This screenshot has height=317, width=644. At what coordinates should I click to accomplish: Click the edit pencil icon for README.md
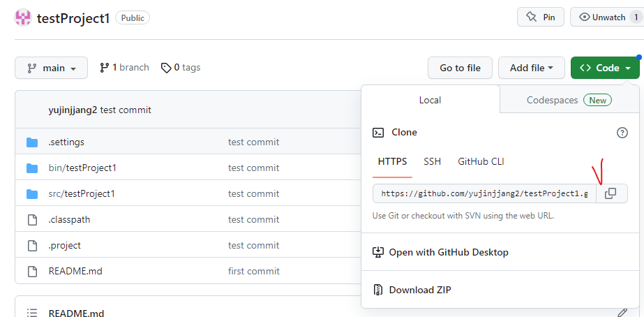(622, 312)
